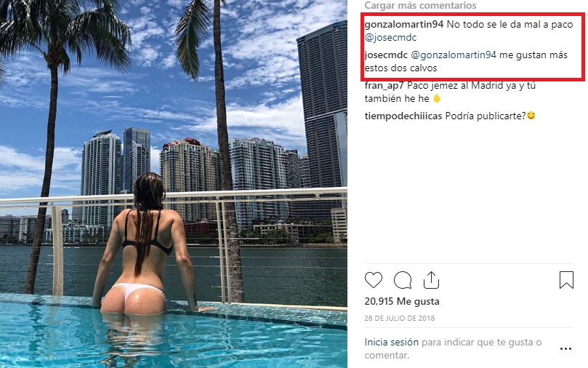View the 20,915 Me gusta likes list
Image resolution: width=588 pixels, height=368 pixels.
coord(402,301)
